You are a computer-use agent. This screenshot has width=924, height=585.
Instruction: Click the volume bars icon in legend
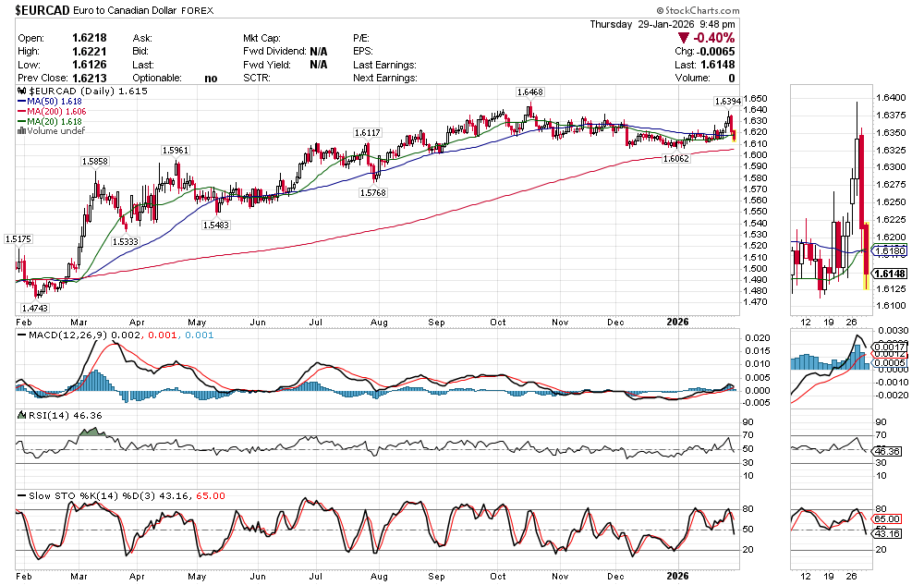(x=22, y=131)
